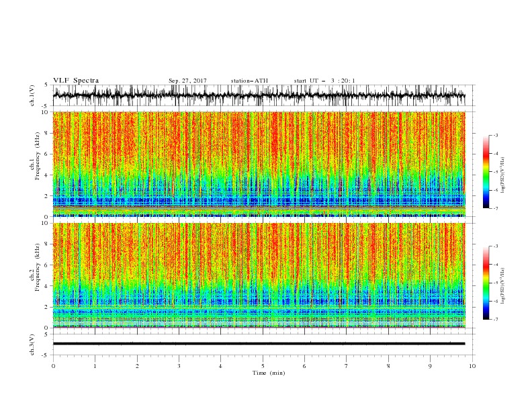
Task: Click the '-3' tick on ch.1 colorbar
Action: pos(496,135)
